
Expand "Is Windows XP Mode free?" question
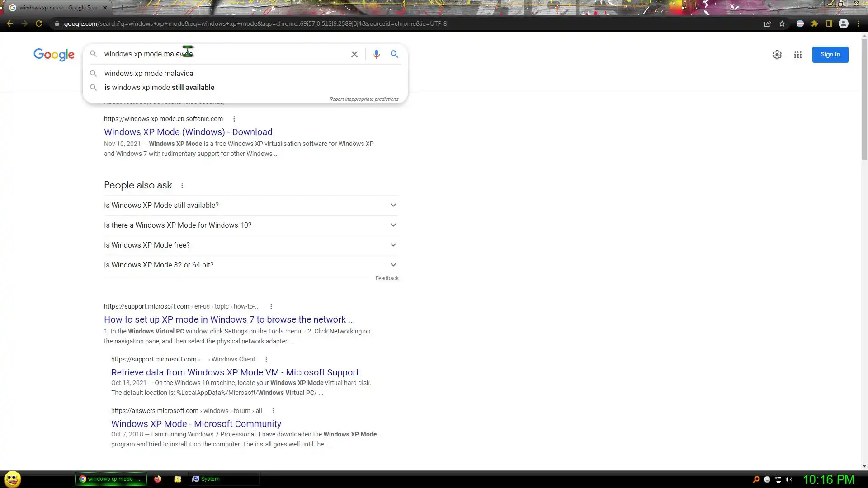tap(251, 245)
